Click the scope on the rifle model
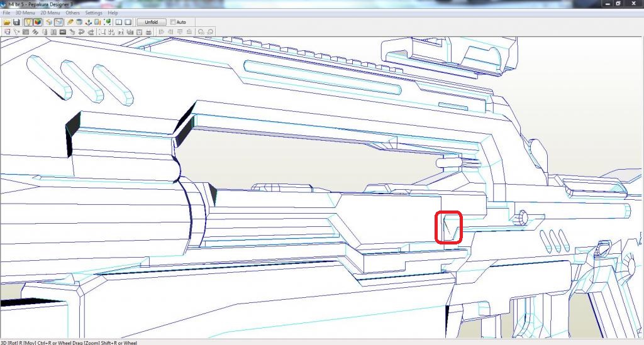644x345 pixels. pos(449,55)
